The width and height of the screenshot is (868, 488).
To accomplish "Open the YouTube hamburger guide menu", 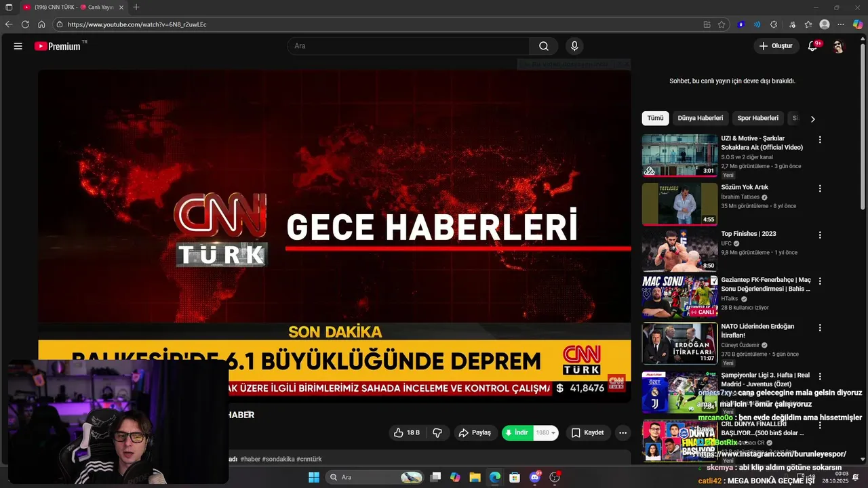I will point(18,46).
